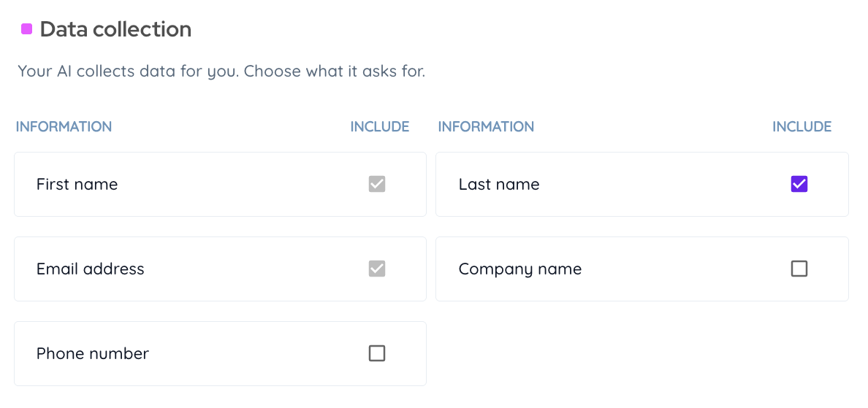Toggle the First name include checkbox

[377, 184]
